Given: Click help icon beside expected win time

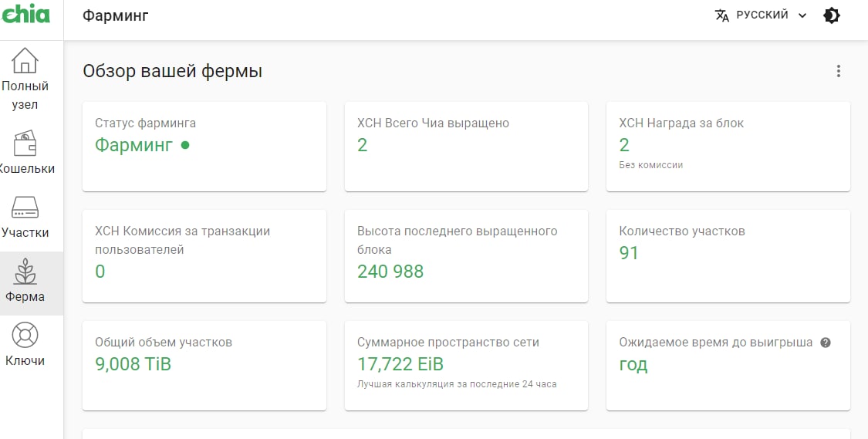Looking at the screenshot, I should coord(826,343).
